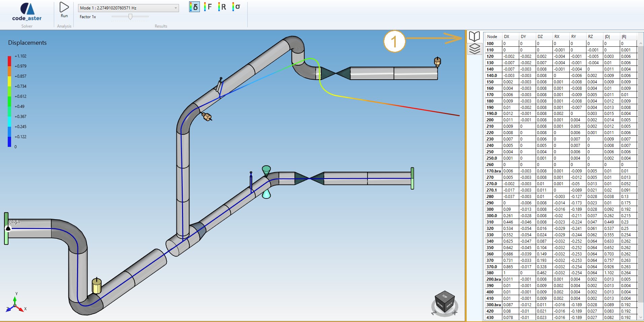The width and height of the screenshot is (644, 322).
Task: Select the vertical pipe tap on the middle pipe
Action: [x=251, y=182]
